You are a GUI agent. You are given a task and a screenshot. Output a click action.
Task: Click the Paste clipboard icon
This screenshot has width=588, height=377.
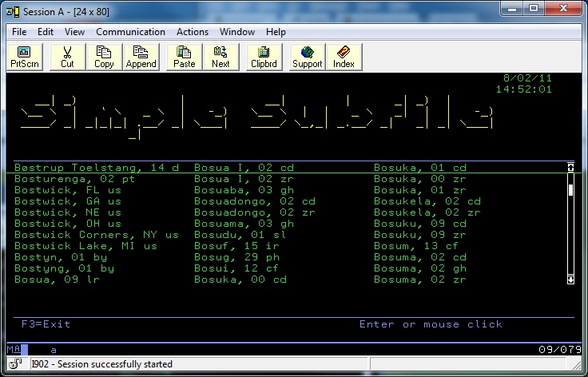184,57
